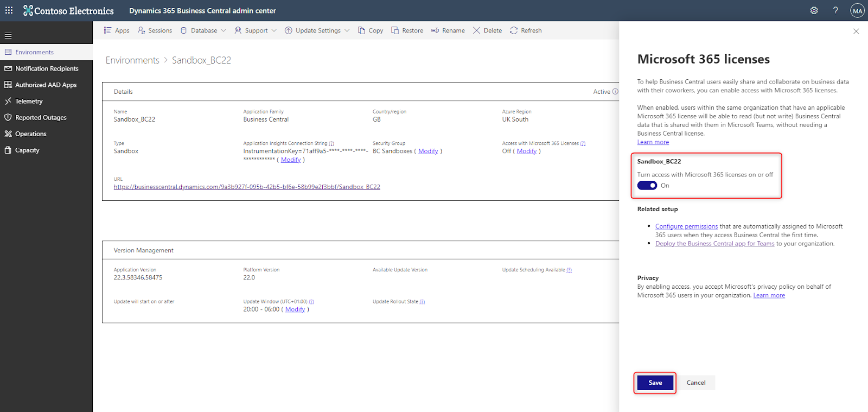Open Capacity in the sidebar
The width and height of the screenshot is (868, 412).
click(x=46, y=150)
